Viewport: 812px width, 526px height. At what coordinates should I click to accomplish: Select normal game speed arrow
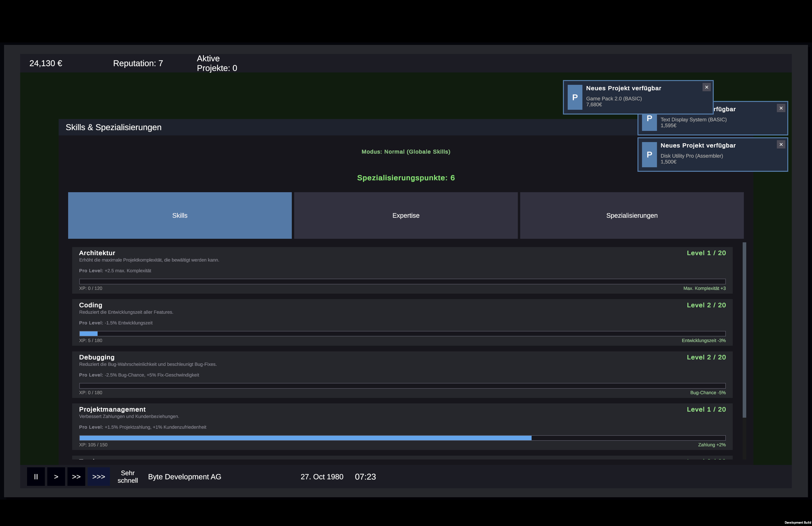[x=56, y=477]
